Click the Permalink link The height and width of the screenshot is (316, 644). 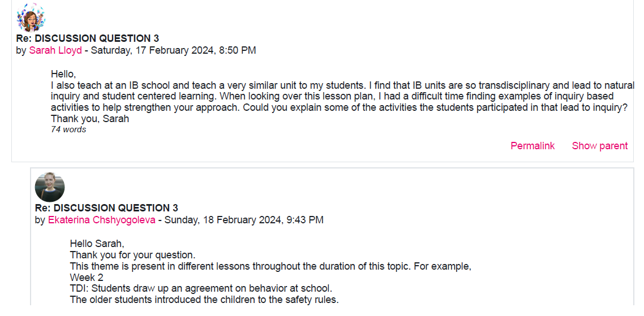pyautogui.click(x=533, y=146)
